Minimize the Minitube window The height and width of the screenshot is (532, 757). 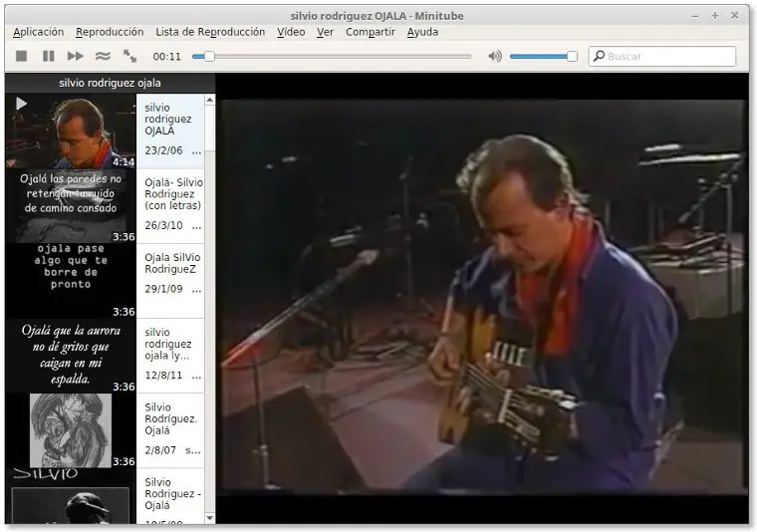(x=695, y=16)
